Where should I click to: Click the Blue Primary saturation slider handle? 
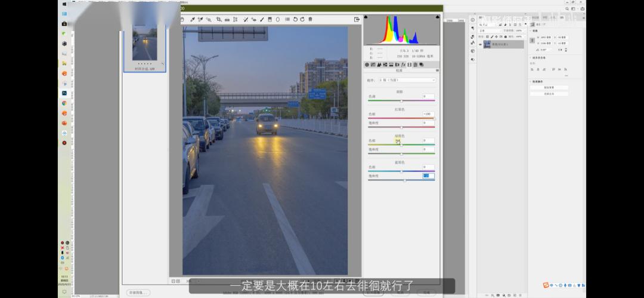click(404, 180)
